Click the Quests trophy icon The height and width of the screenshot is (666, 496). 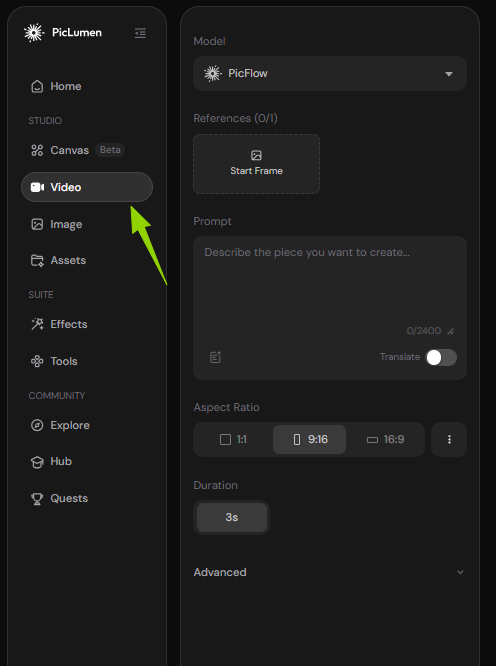click(37, 499)
